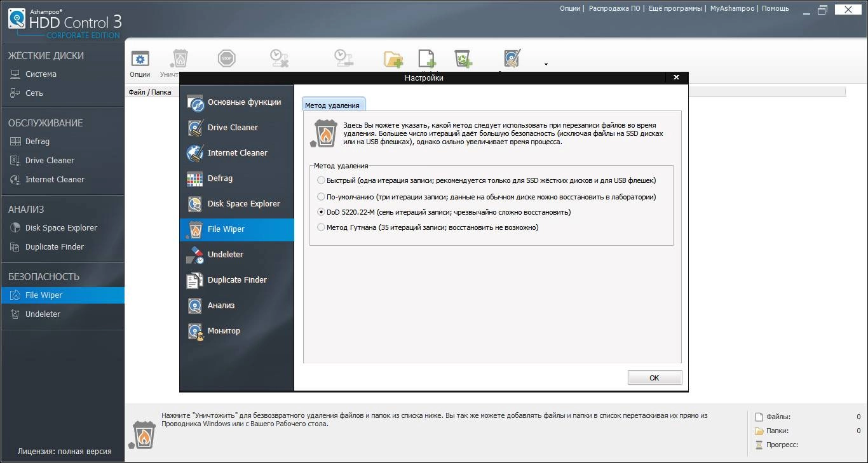Select Defrag in settings dialog
Viewport: 868px width, 463px height.
tap(237, 178)
